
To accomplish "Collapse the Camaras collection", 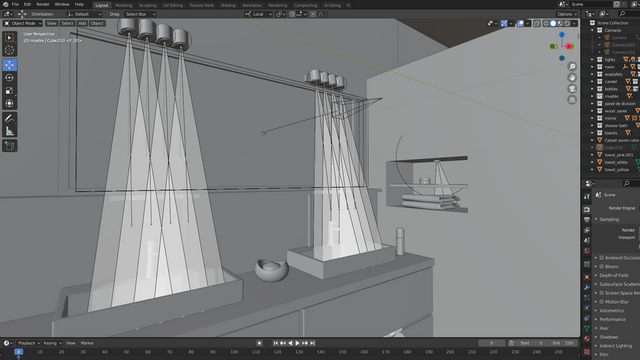I will (592, 30).
